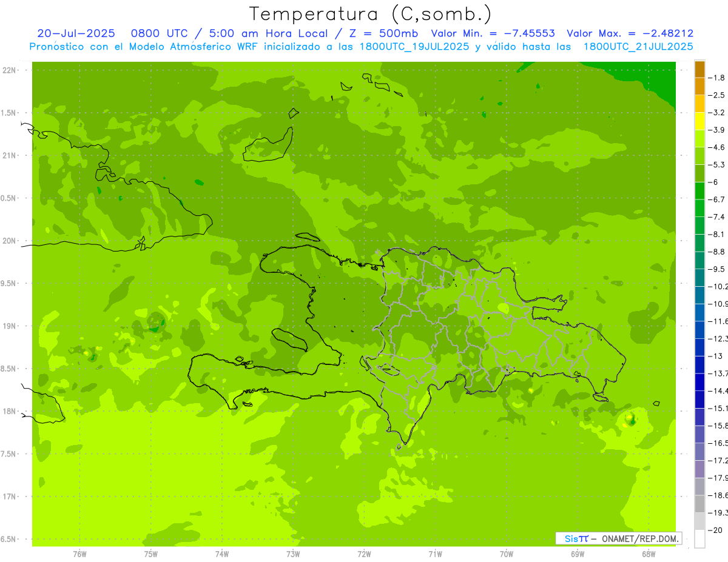Click the '-1.8' colorbar value
The width and height of the screenshot is (728, 562).
716,78
